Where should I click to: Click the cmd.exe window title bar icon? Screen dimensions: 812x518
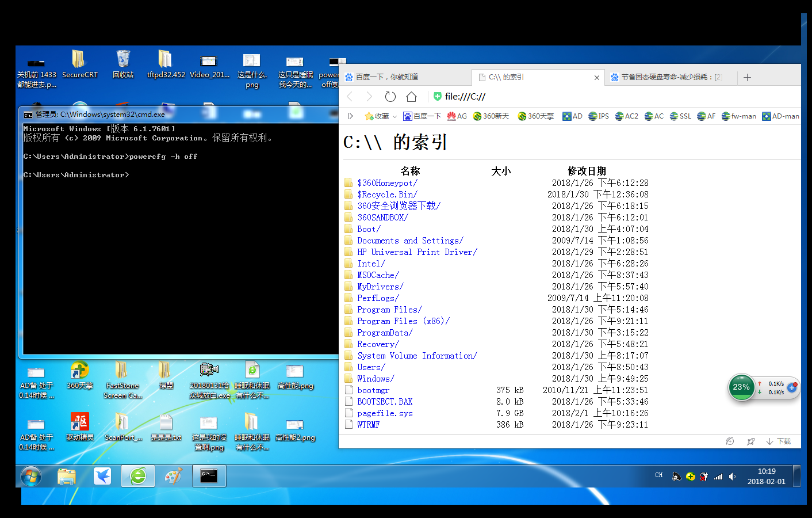(28, 115)
